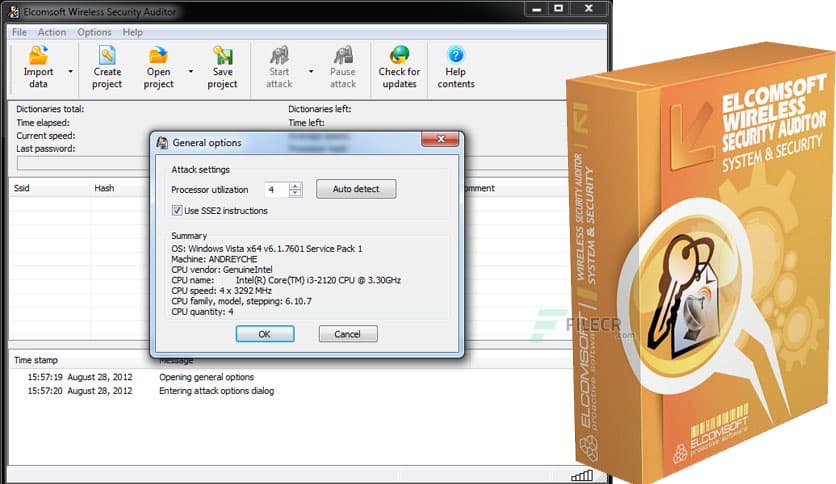
Task: Open the Import data dropdown arrow
Action: click(70, 71)
